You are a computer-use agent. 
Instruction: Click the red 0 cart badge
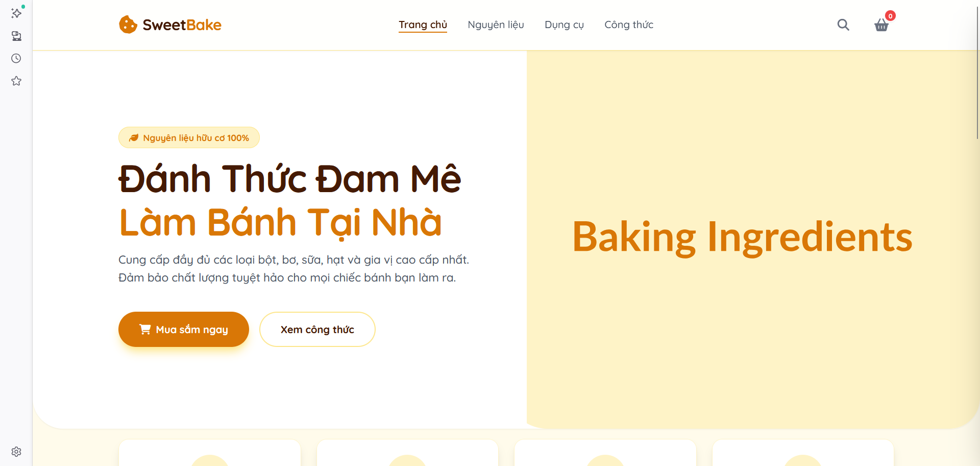tap(890, 16)
